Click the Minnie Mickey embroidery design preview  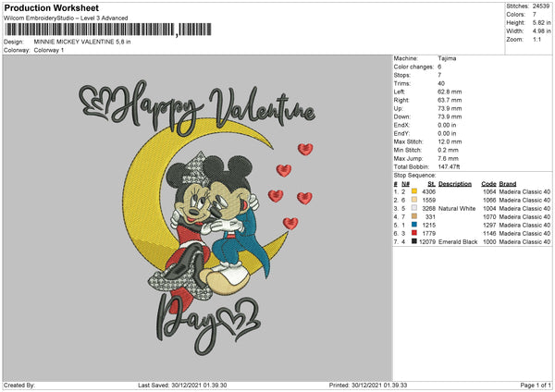click(197, 216)
